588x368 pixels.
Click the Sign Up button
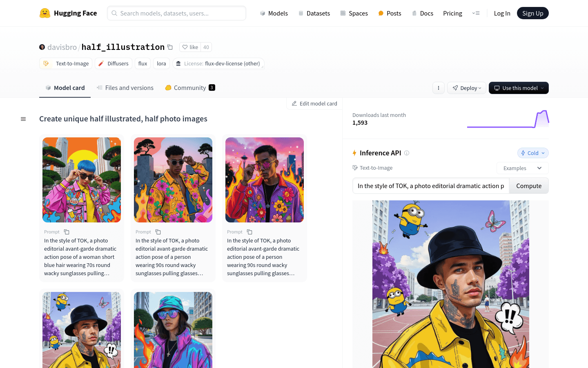click(x=533, y=13)
